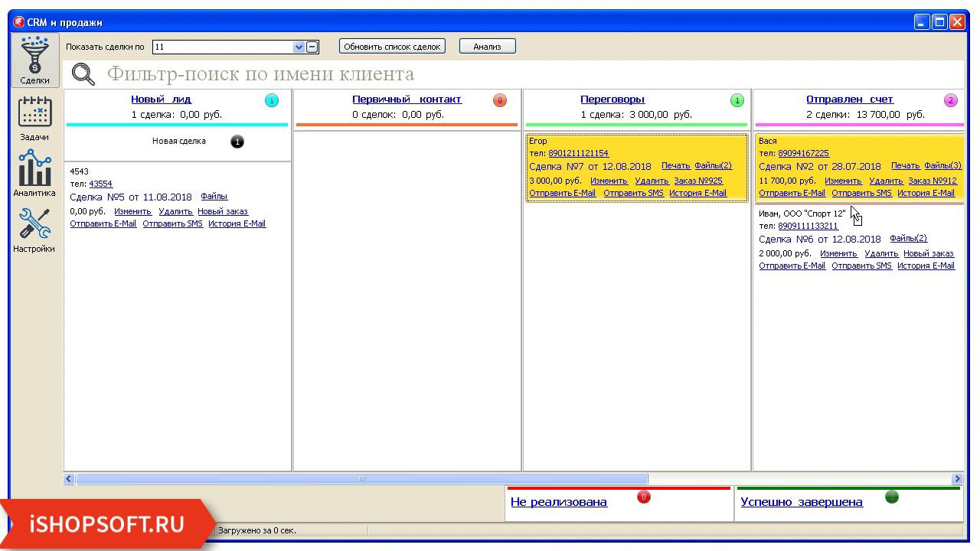Click Изменить on deal №6

pos(838,254)
